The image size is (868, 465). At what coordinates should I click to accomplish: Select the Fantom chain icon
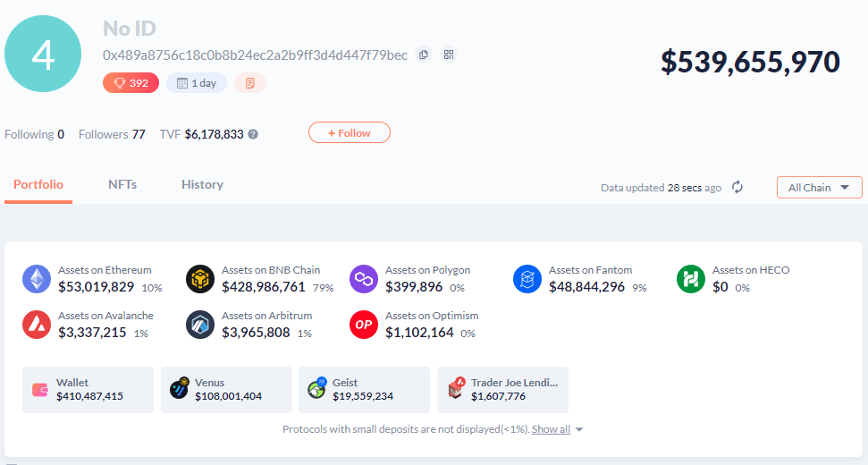coord(527,278)
